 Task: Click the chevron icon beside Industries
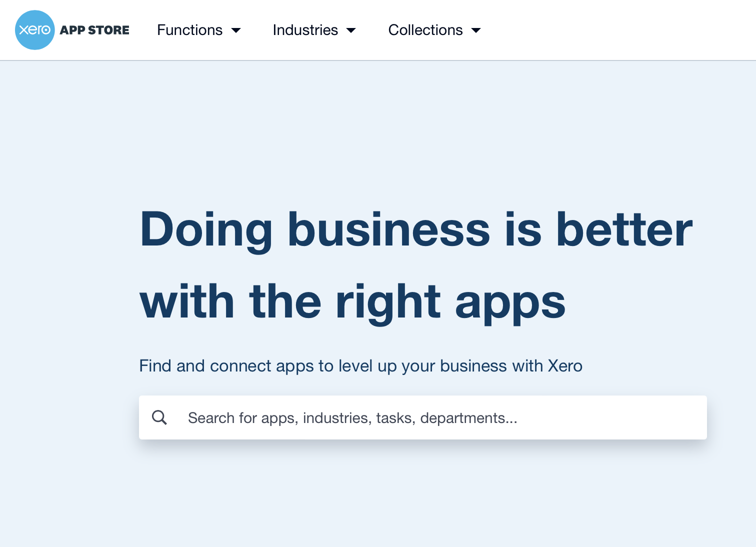pyautogui.click(x=351, y=30)
